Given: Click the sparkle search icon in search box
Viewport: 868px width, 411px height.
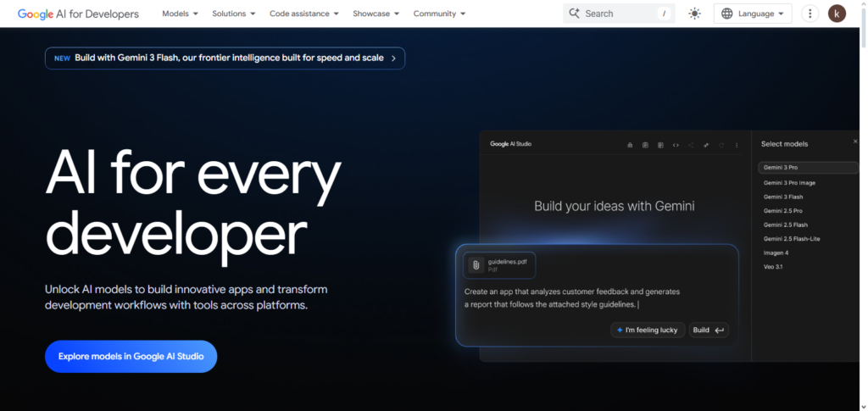Looking at the screenshot, I should click(x=574, y=14).
